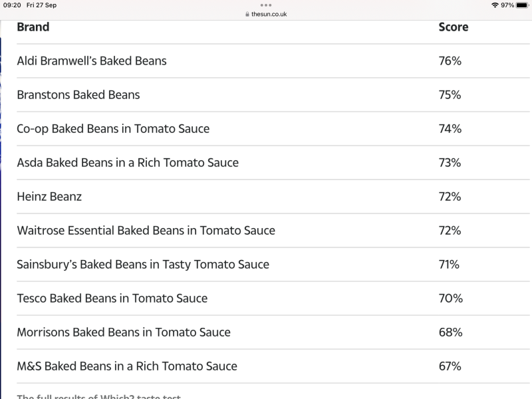Open the Aldi Bramwell's Baked Beans entry
The width and height of the screenshot is (532, 399).
point(92,61)
